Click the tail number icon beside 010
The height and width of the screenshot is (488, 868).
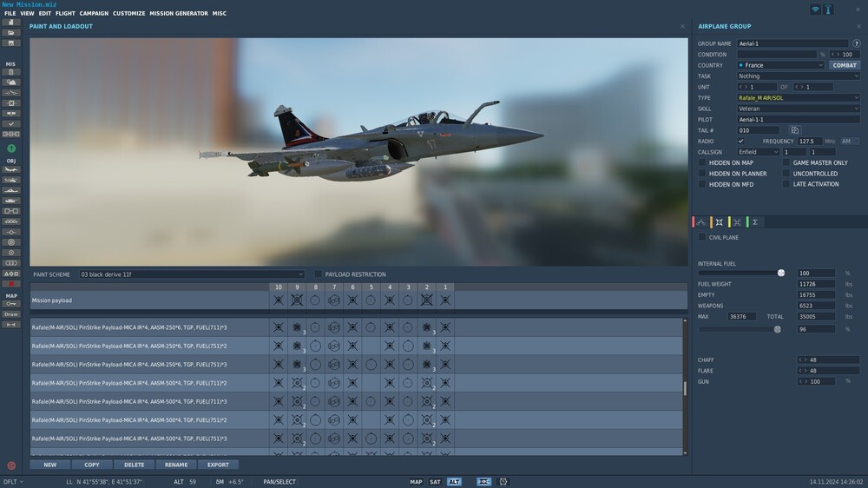pyautogui.click(x=795, y=130)
